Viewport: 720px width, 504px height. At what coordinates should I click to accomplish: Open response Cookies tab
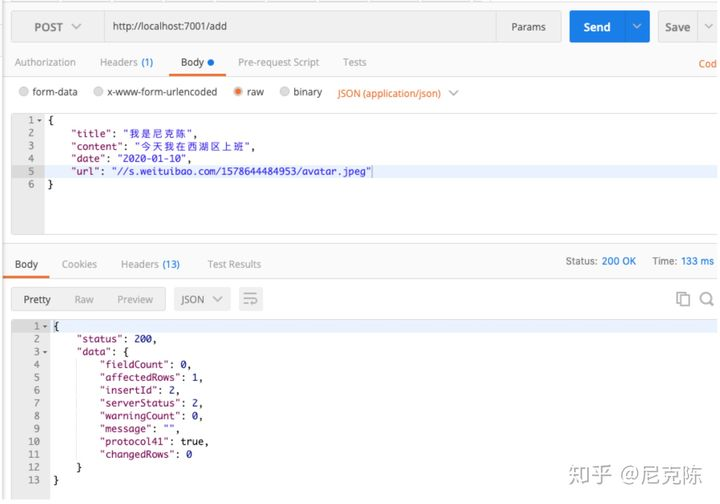point(79,264)
